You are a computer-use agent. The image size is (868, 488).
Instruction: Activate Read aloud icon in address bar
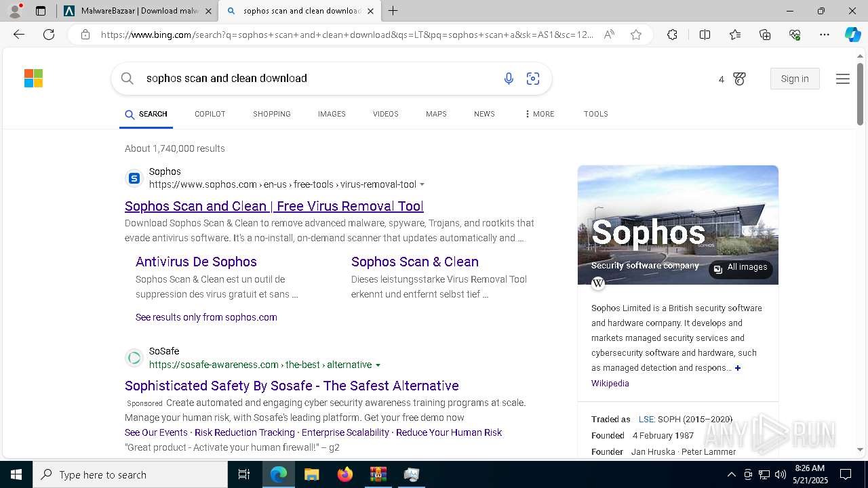click(x=609, y=35)
